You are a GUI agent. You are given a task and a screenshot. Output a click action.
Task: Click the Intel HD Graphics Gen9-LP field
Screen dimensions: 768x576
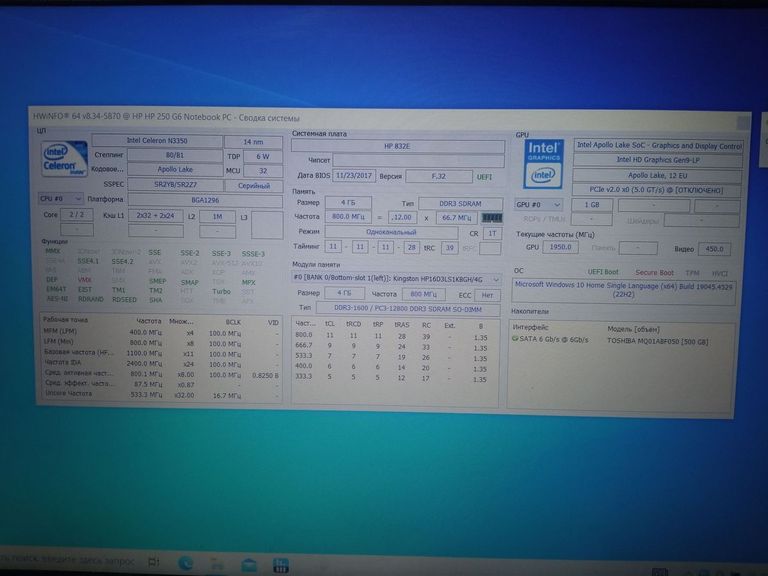658,160
